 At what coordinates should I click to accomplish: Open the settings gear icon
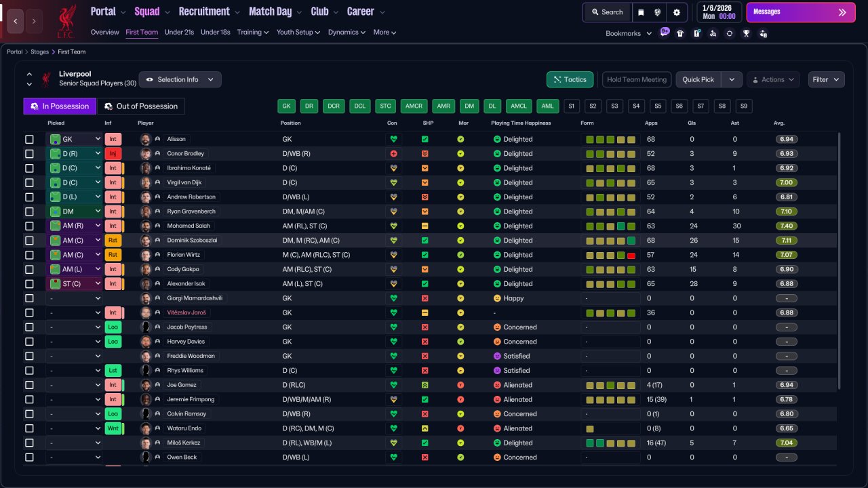coord(676,12)
